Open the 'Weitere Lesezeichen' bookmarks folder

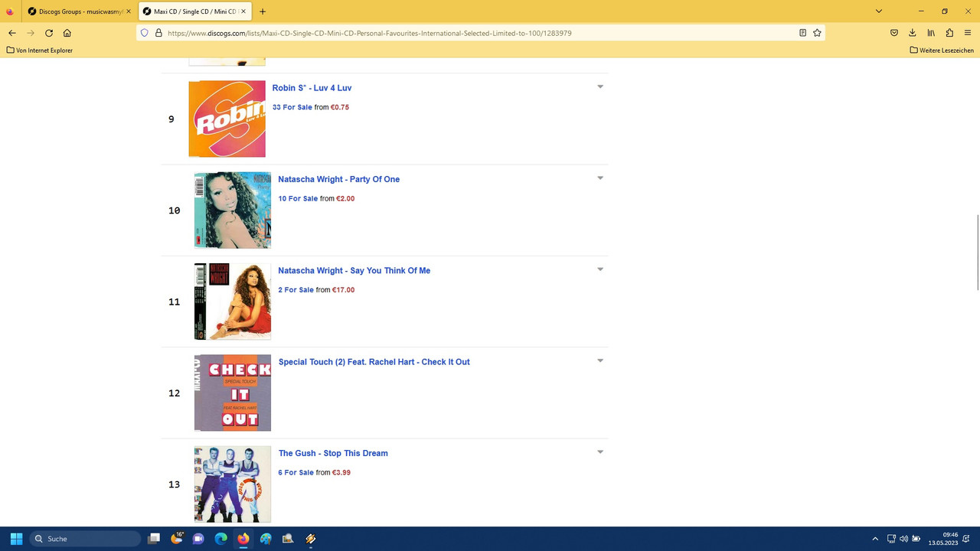coord(942,51)
